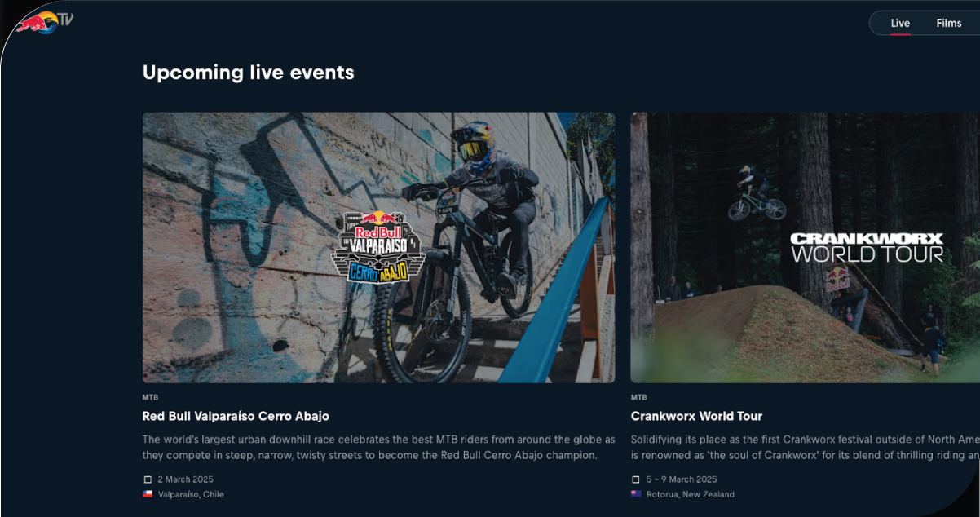The width and height of the screenshot is (980, 517).
Task: Open the Crankworx World Tour thumbnail
Action: coord(805,248)
